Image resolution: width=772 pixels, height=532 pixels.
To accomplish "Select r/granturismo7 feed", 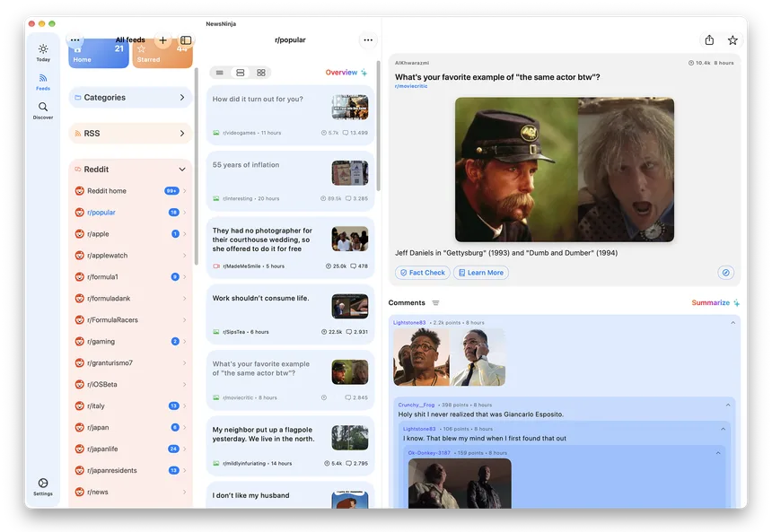I will tap(130, 362).
